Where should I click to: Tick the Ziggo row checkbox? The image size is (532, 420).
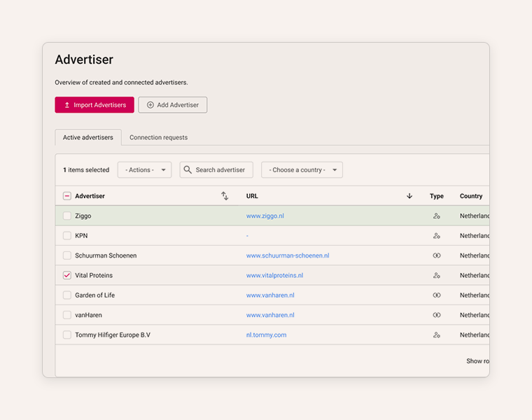(x=67, y=216)
